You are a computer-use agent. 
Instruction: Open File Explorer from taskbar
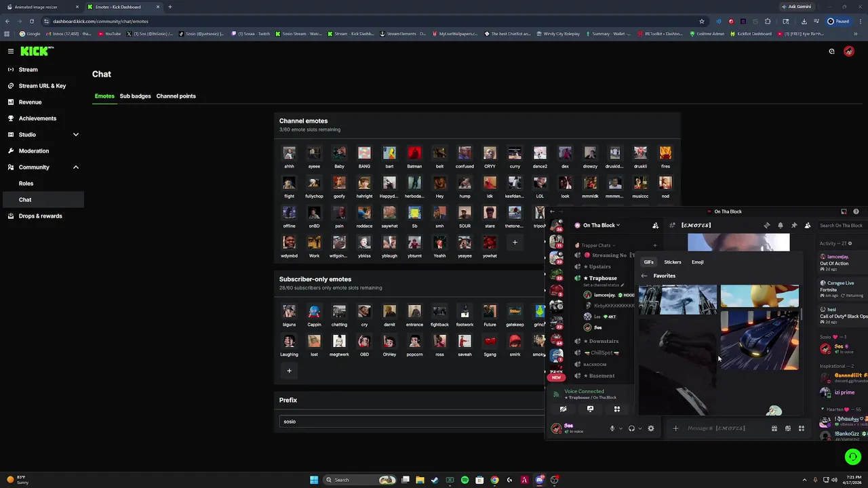420,480
